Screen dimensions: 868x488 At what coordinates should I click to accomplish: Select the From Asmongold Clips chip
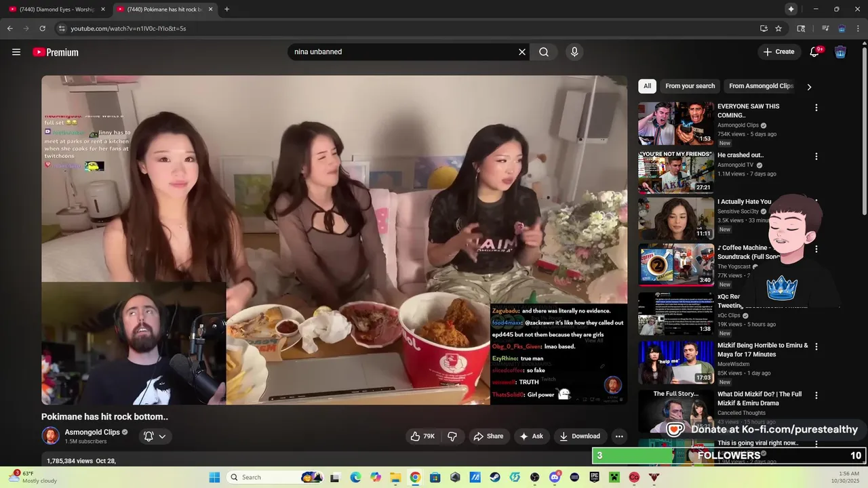[761, 86]
